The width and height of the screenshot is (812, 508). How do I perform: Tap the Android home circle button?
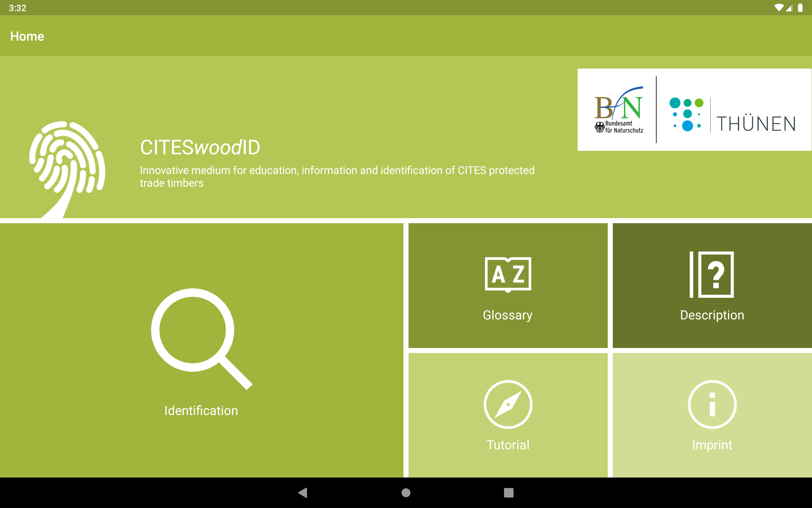pyautogui.click(x=406, y=492)
